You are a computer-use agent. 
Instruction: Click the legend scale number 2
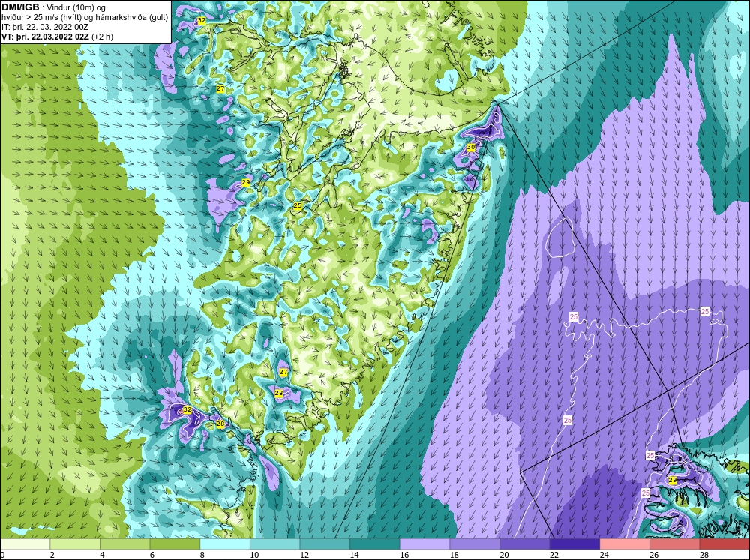pos(52,555)
